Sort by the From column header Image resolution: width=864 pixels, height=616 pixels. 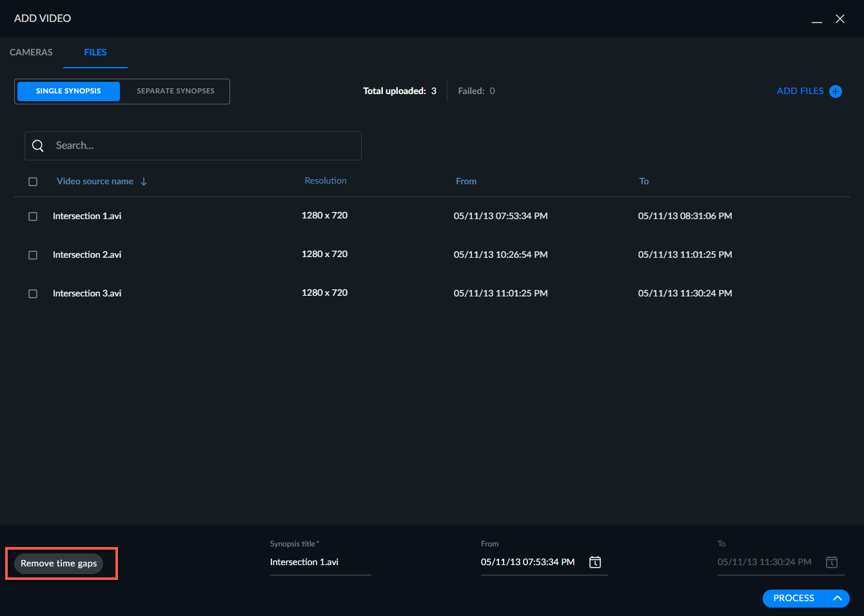466,182
